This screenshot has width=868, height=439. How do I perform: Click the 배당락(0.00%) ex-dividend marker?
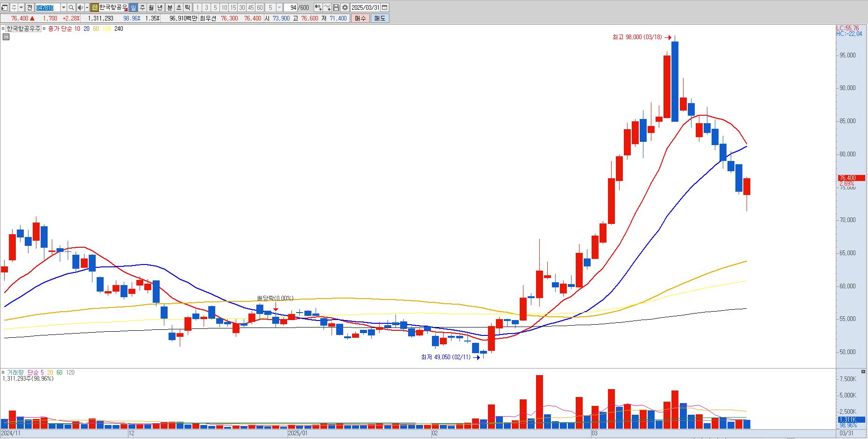pyautogui.click(x=275, y=298)
